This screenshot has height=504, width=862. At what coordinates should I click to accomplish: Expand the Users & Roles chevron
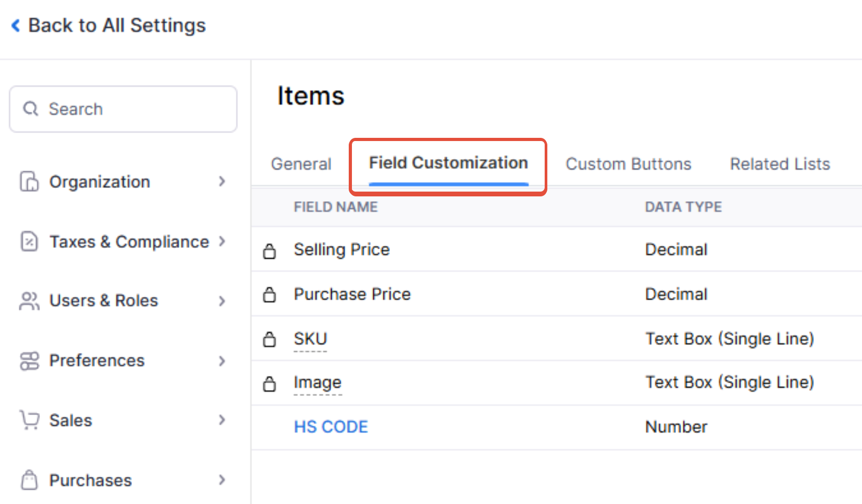(222, 301)
